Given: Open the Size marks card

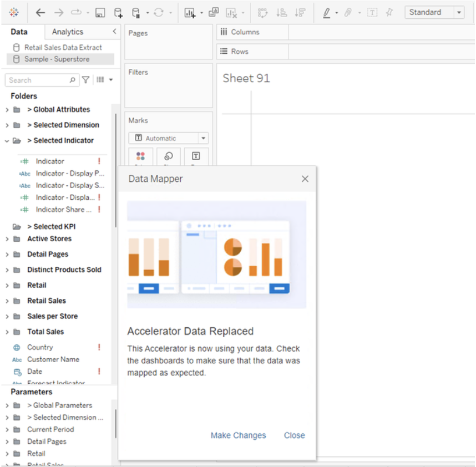Looking at the screenshot, I should [169, 156].
